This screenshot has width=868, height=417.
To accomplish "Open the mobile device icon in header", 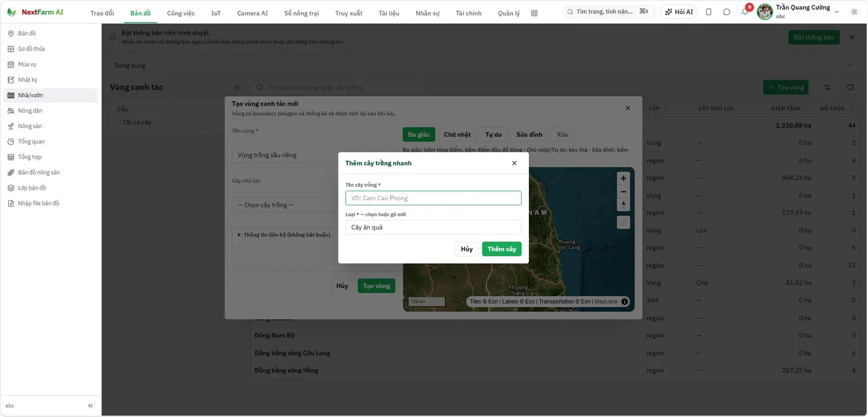I will [709, 12].
